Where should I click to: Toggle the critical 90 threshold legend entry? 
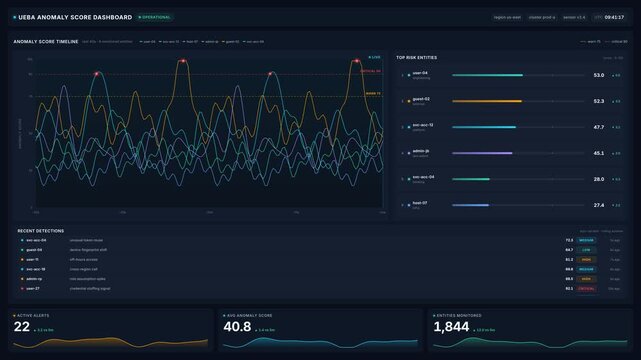616,42
